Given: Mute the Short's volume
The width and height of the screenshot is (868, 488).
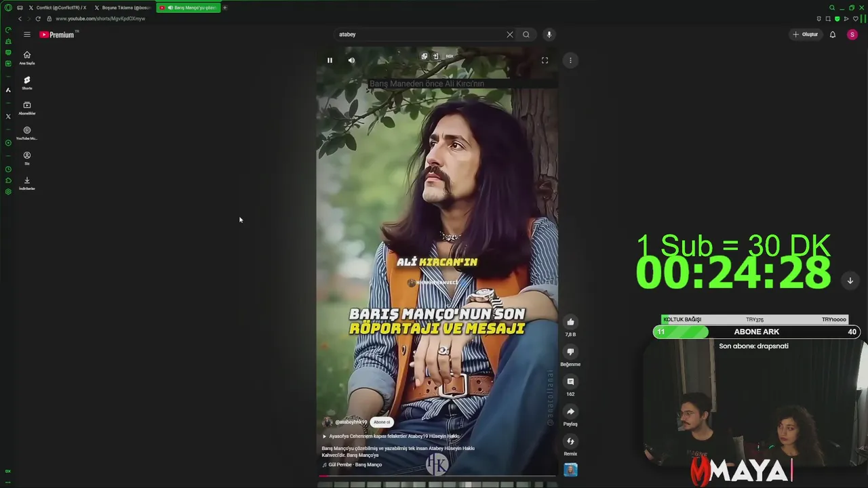Looking at the screenshot, I should (x=351, y=60).
